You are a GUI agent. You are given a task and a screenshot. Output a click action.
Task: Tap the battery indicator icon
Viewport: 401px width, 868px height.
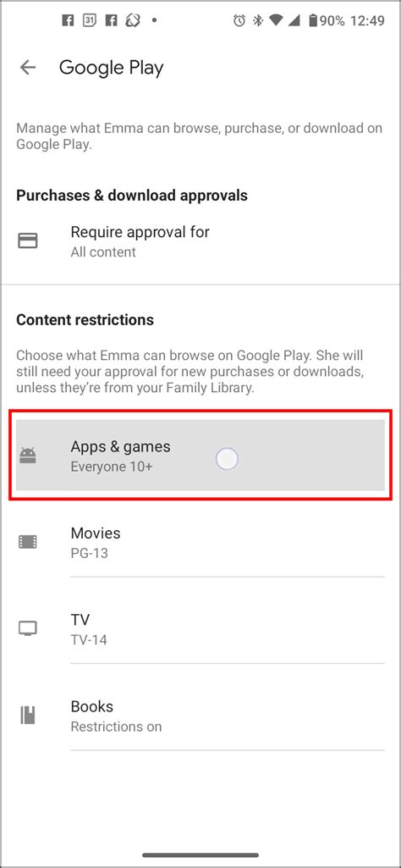(x=314, y=21)
